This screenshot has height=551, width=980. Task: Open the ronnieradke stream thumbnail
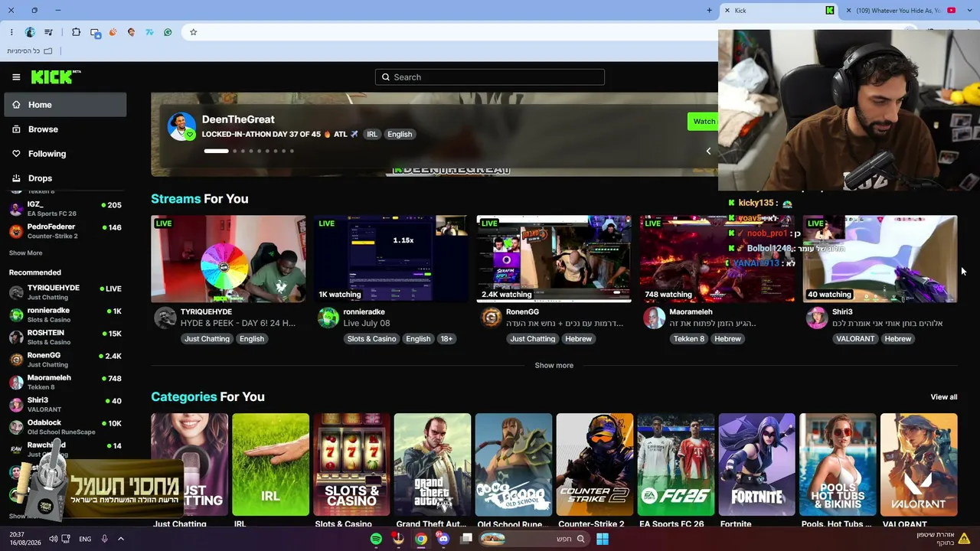click(391, 259)
